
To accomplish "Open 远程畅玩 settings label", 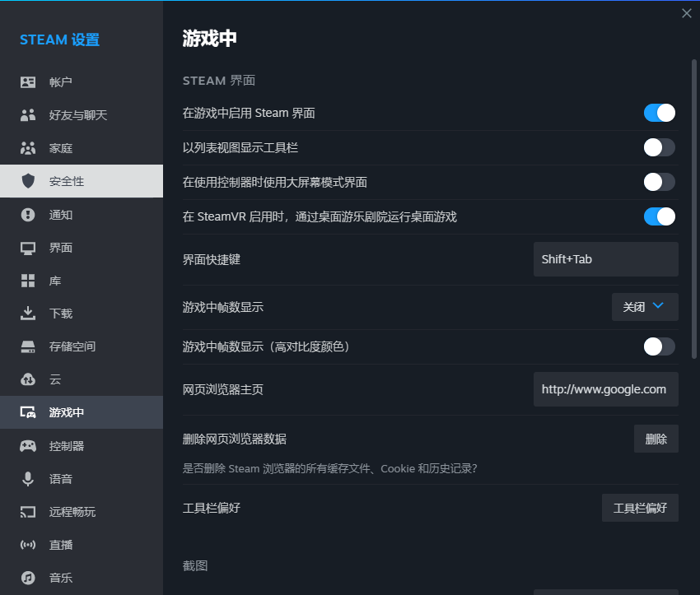I will coord(72,512).
